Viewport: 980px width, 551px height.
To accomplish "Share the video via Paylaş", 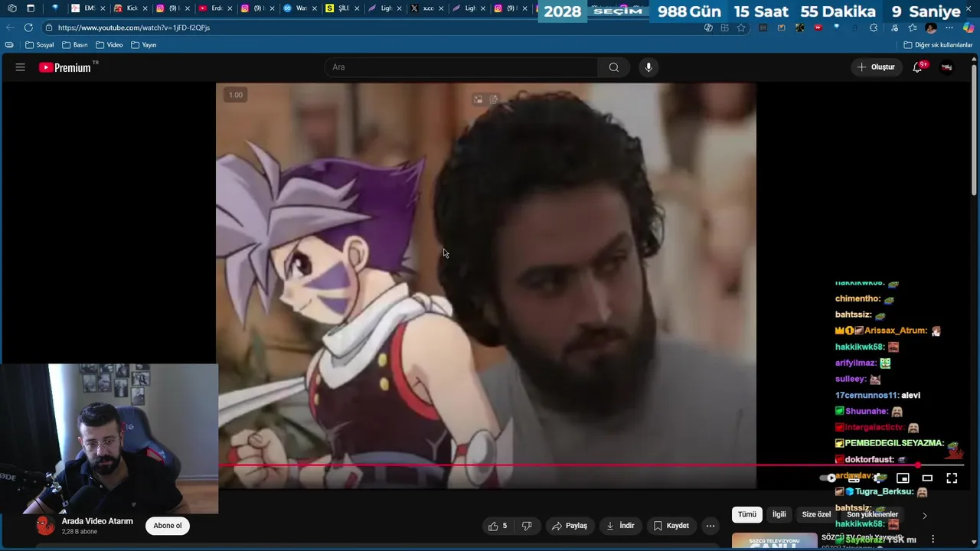I will pyautogui.click(x=570, y=526).
